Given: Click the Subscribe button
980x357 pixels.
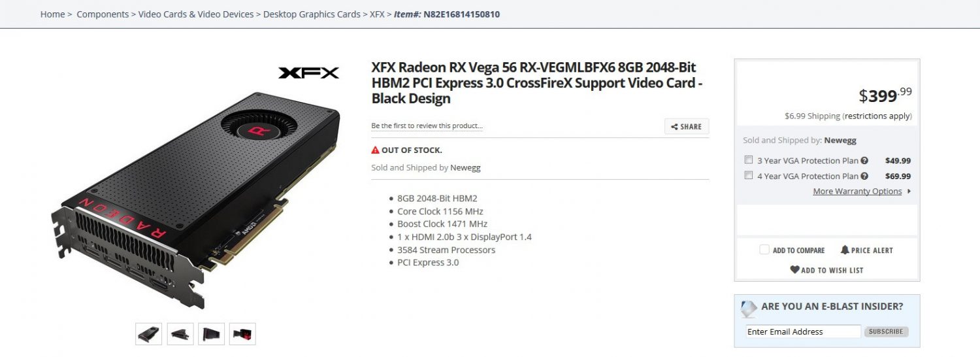Looking at the screenshot, I should (x=886, y=331).
